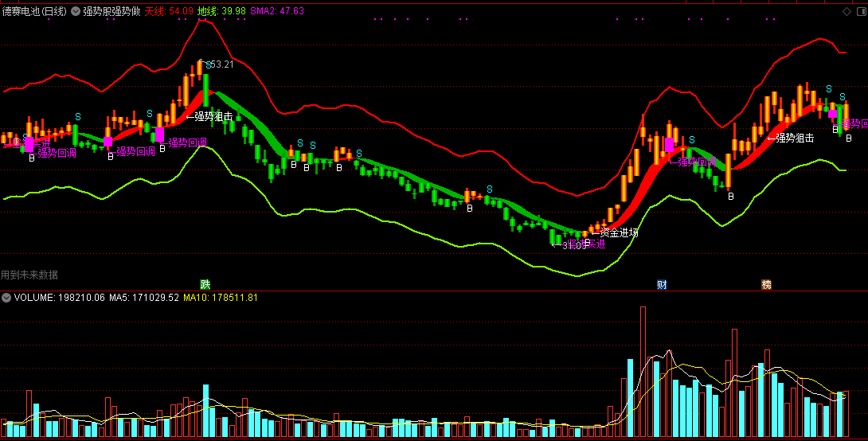Select the tallest red volume bar

tap(643, 372)
